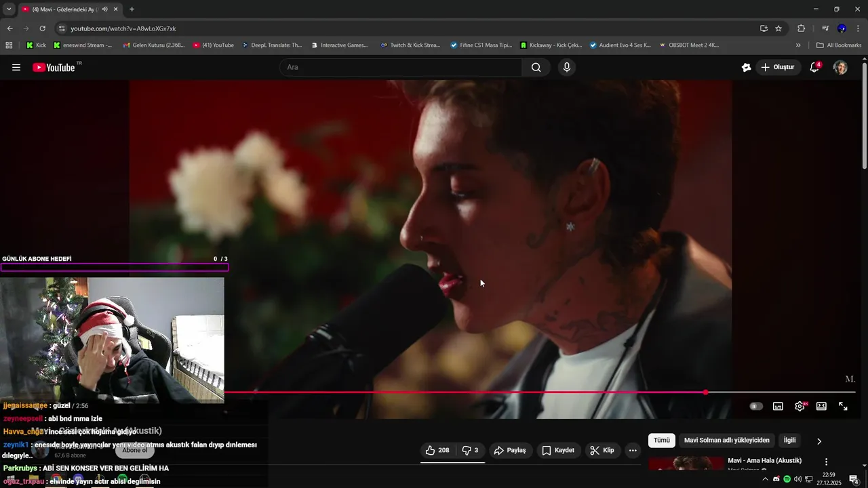This screenshot has height=488, width=868.
Task: Open options for Mavi - Ama Hala video
Action: [x=826, y=462]
